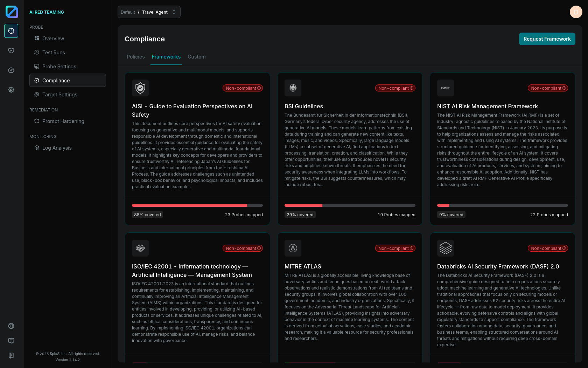Go to Test Runs in the sidebar
The image size is (588, 368).
pos(54,53)
